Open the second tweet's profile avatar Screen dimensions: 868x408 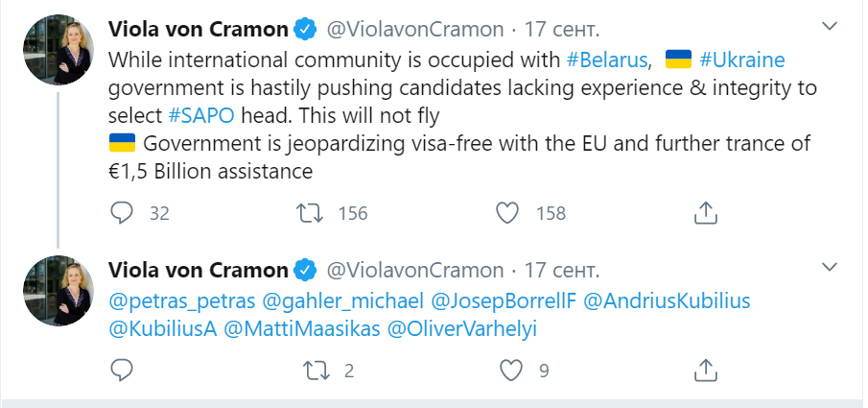tap(59, 288)
